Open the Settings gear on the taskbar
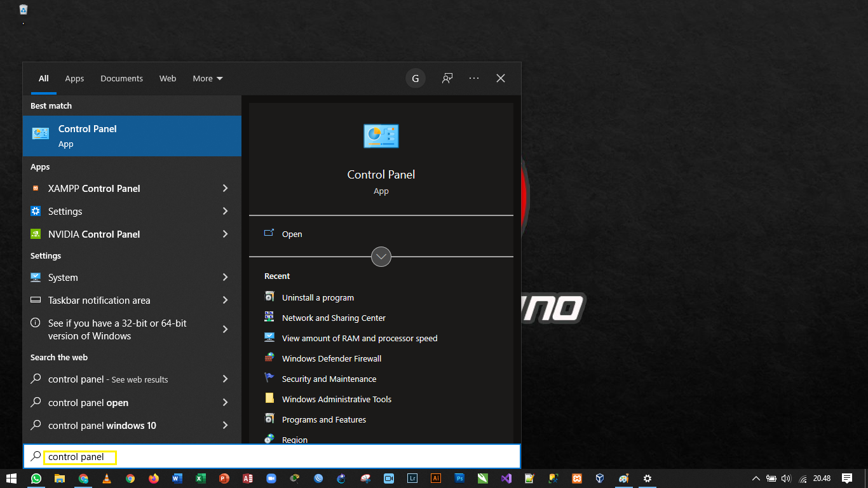868x488 pixels. 648,478
